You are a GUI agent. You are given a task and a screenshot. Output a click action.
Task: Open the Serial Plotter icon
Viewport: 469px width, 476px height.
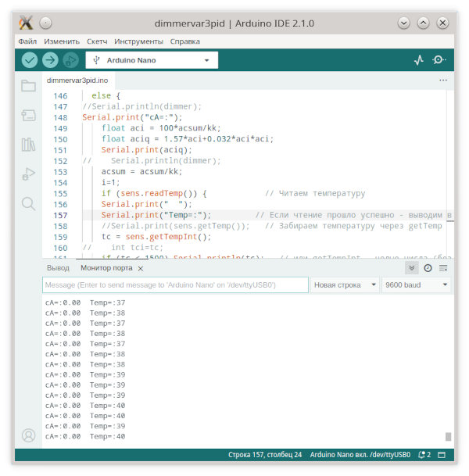[x=418, y=59]
